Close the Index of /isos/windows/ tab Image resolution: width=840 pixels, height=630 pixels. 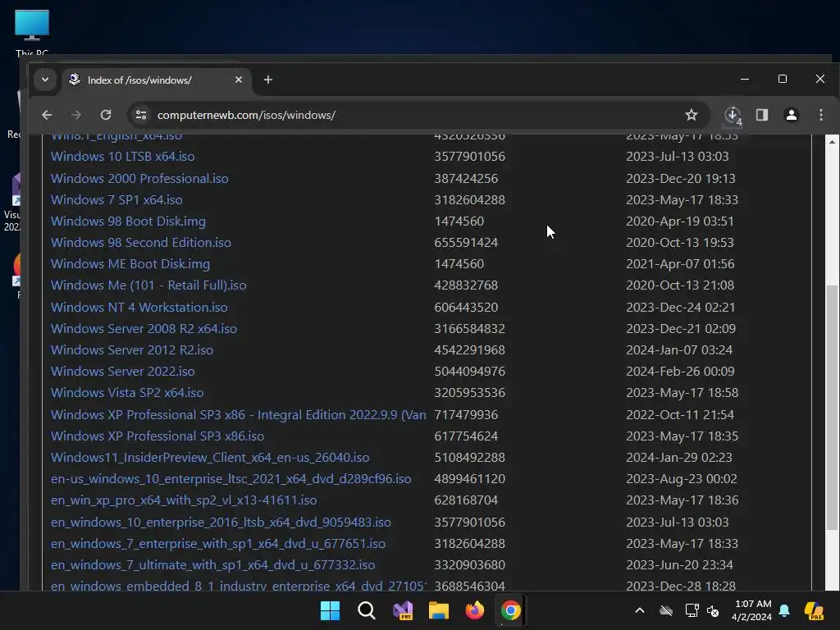(x=239, y=80)
